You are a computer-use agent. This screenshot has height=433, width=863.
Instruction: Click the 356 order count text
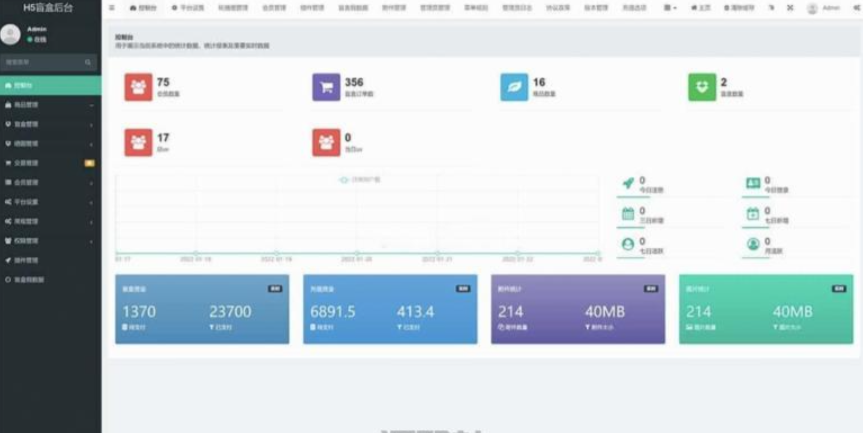(x=354, y=82)
